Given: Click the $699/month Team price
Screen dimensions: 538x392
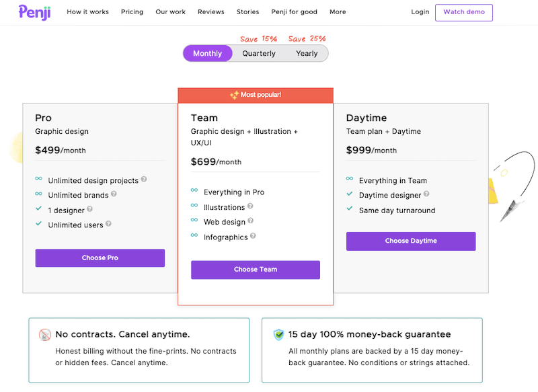Looking at the screenshot, I should (216, 162).
